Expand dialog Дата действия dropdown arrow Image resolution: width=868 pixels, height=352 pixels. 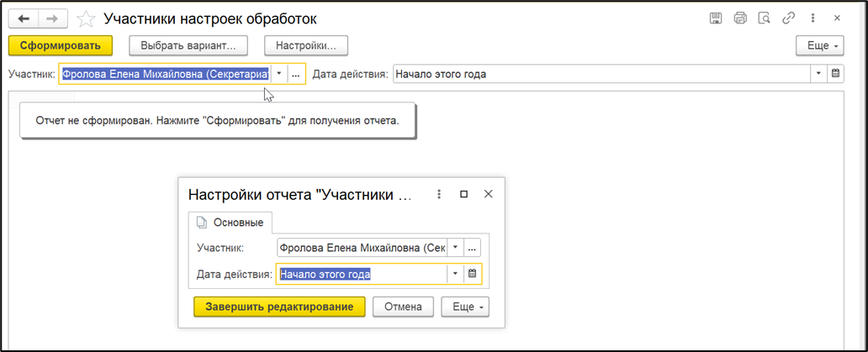tap(455, 274)
